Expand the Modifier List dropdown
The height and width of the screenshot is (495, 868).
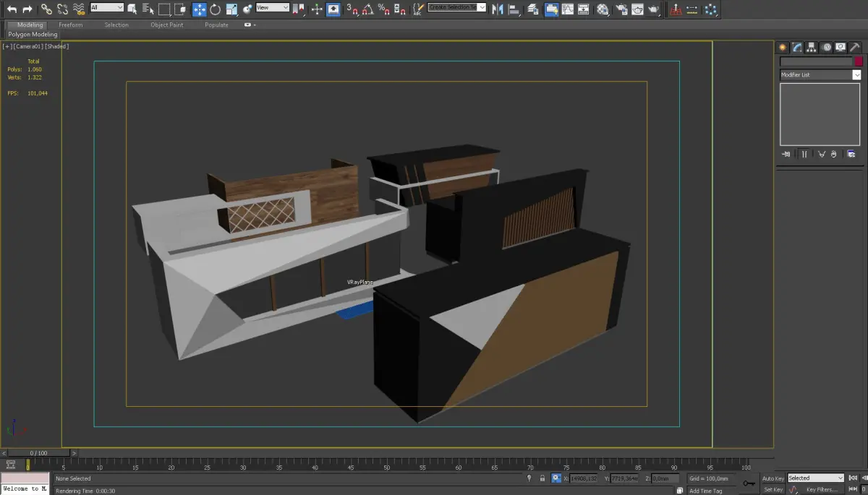(856, 75)
